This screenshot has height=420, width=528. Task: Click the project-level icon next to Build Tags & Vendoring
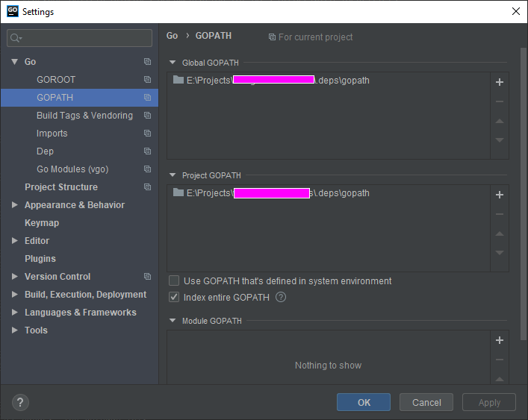[x=147, y=116]
